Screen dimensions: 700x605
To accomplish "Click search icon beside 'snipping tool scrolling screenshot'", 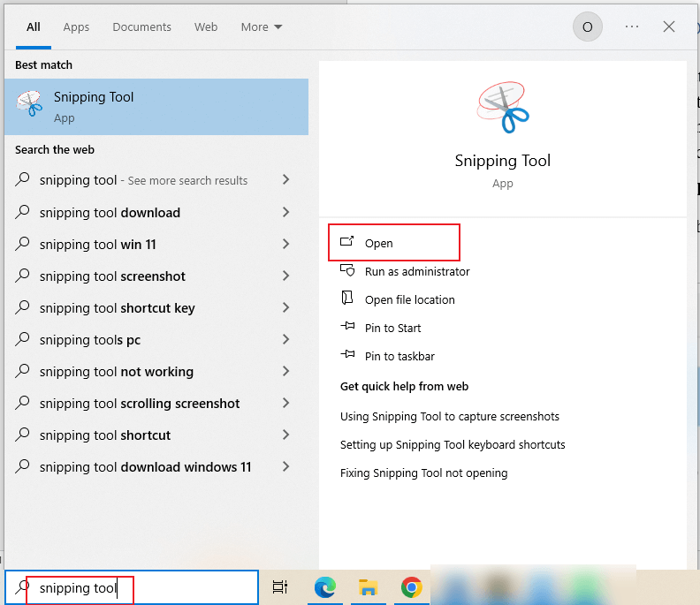I will point(22,403).
